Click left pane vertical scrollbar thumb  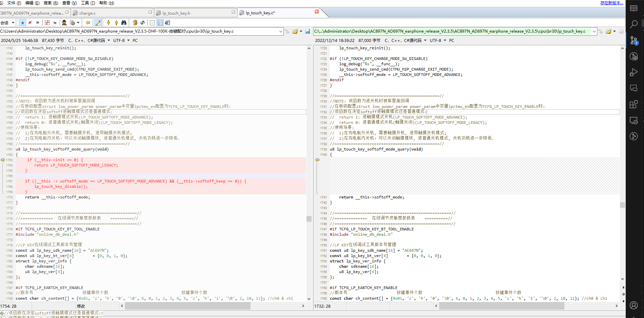tap(309, 219)
